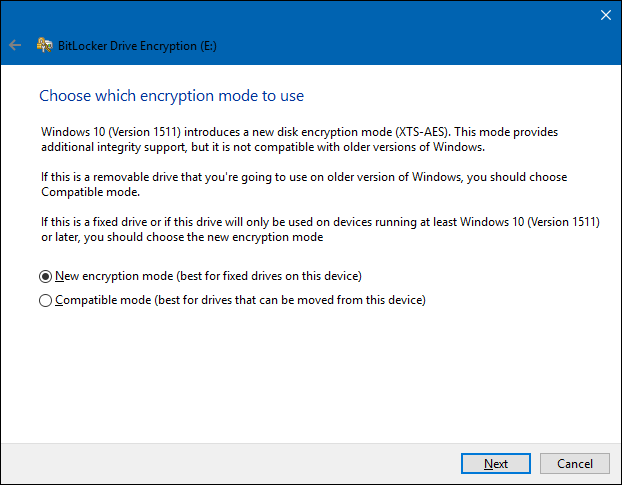The height and width of the screenshot is (485, 622).
Task: Click the paragraph introducing the XTS-AES mode
Action: point(298,139)
